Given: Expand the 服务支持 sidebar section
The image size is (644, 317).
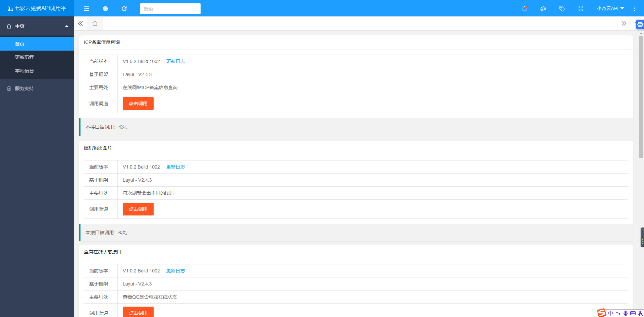Looking at the screenshot, I should [24, 88].
